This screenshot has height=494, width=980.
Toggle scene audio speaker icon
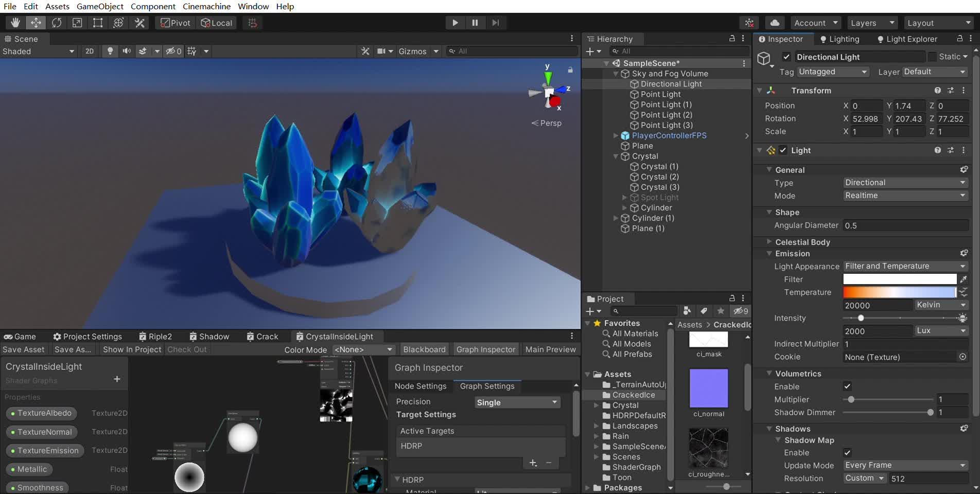click(126, 51)
